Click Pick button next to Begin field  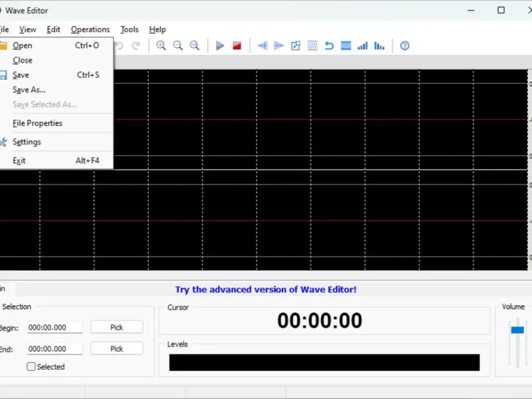(116, 327)
